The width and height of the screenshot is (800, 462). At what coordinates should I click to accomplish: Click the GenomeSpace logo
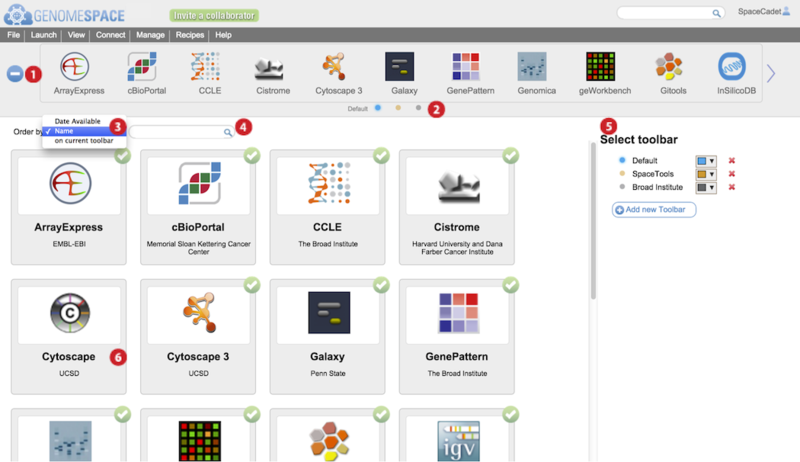(x=64, y=14)
